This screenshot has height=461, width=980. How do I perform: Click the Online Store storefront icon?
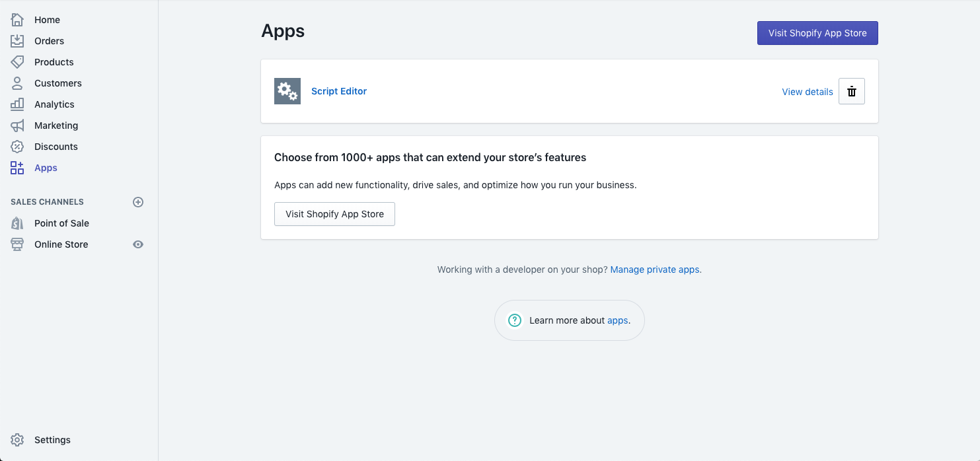coord(17,244)
